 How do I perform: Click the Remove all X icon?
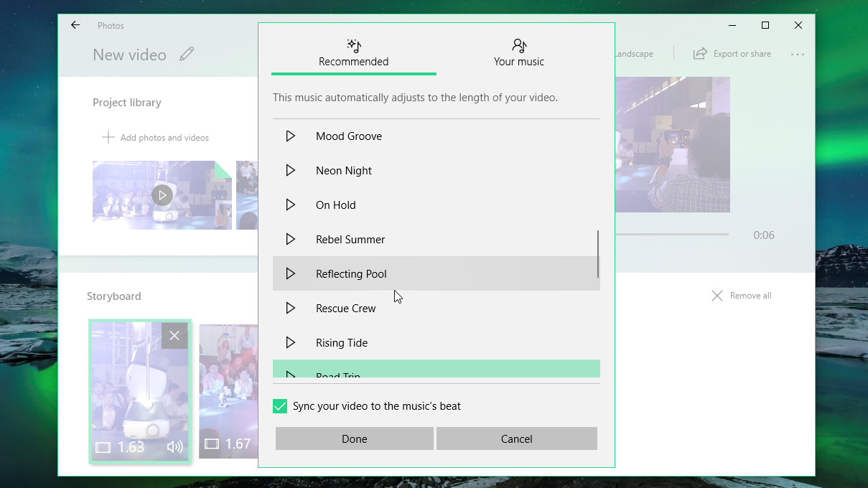click(x=717, y=295)
